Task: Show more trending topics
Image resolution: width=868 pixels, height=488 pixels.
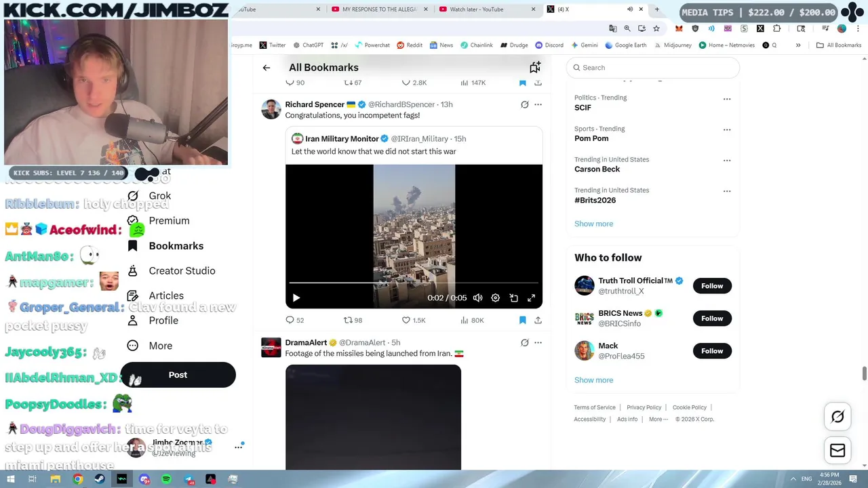Action: pyautogui.click(x=593, y=224)
